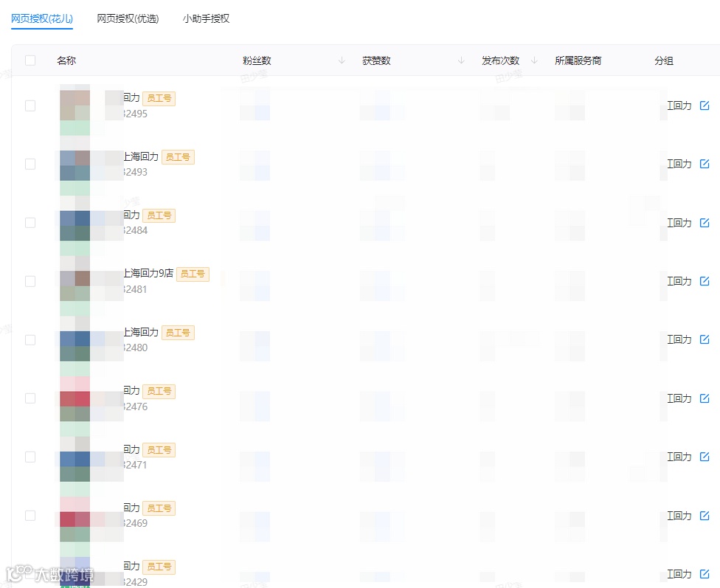The height and width of the screenshot is (588, 720).
Task: Click 员工号 tag in row 2429
Action: click(159, 567)
